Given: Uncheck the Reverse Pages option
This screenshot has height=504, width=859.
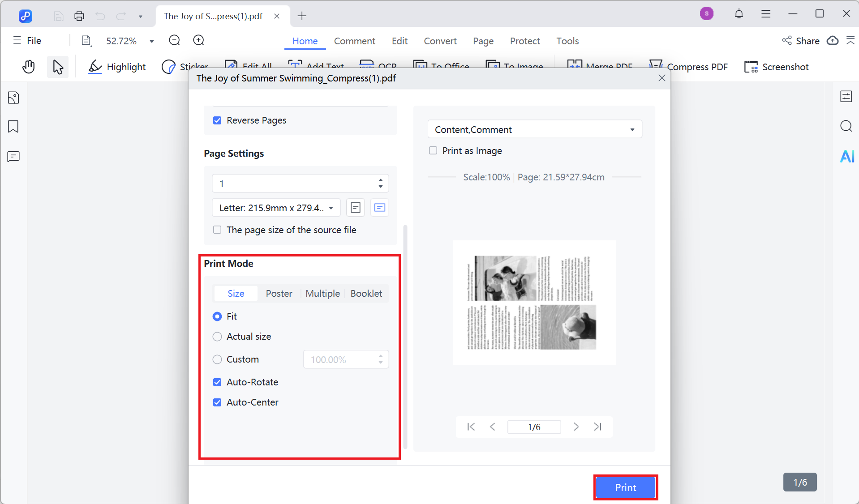Looking at the screenshot, I should point(217,120).
